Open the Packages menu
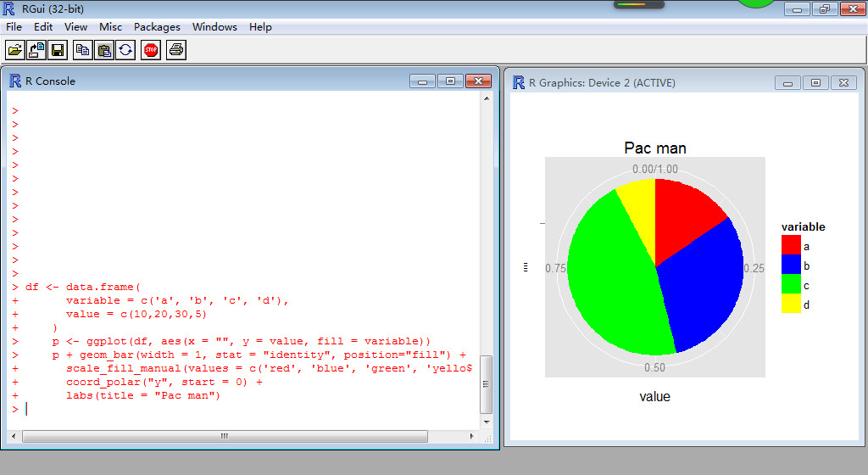Viewport: 868px width, 475px height. (157, 26)
